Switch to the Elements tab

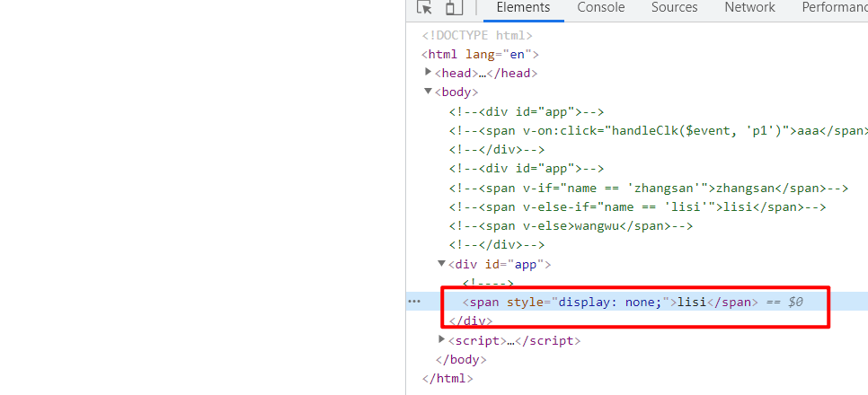(523, 8)
